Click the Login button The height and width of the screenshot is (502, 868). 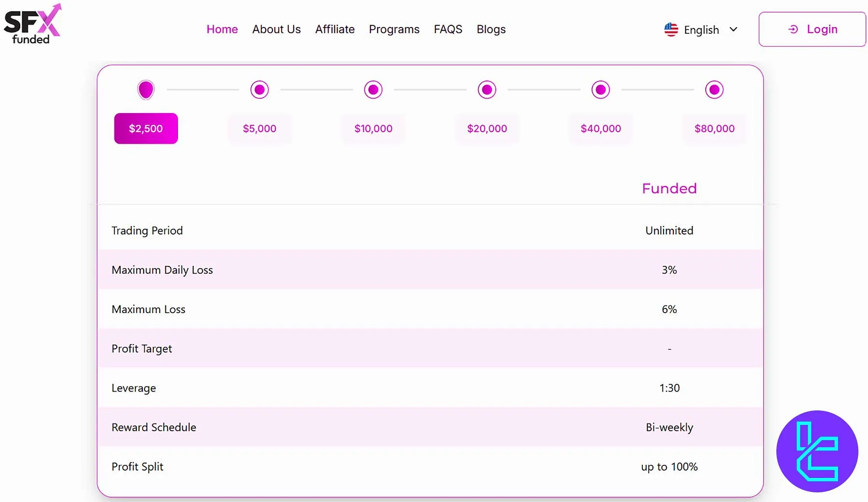point(812,29)
